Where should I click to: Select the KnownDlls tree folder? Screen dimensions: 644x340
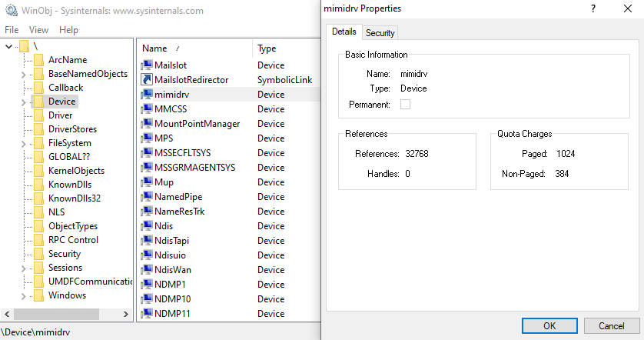[70, 185]
